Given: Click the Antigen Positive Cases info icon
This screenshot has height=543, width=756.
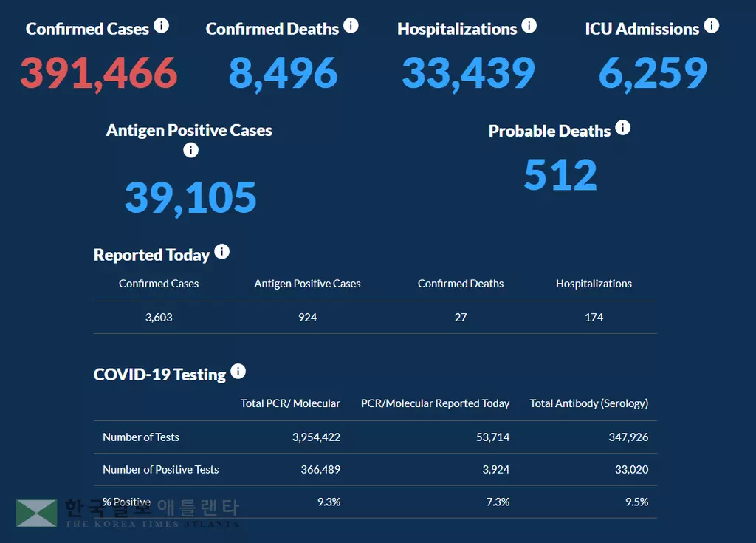Looking at the screenshot, I should click(190, 150).
